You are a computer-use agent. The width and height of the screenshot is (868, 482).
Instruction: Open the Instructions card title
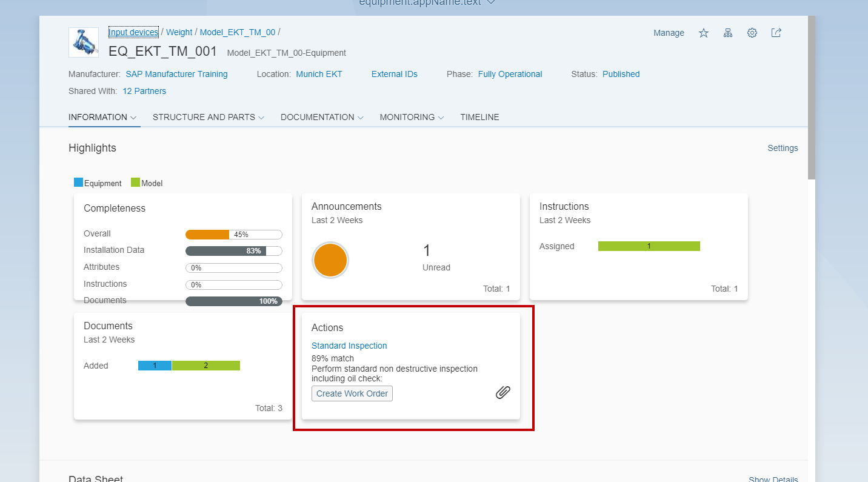564,206
